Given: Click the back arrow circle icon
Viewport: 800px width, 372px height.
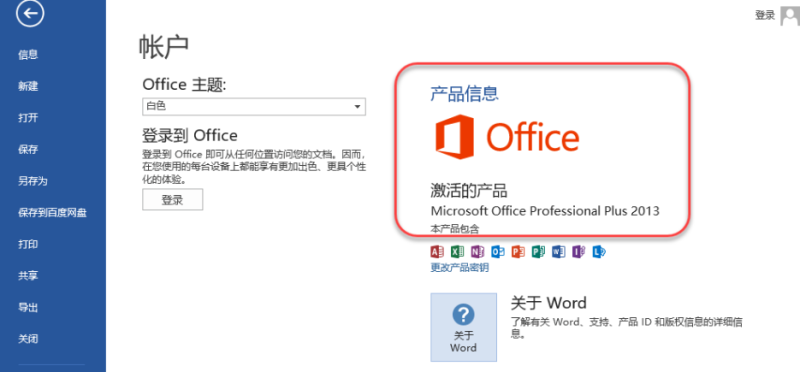Looking at the screenshot, I should 30,13.
